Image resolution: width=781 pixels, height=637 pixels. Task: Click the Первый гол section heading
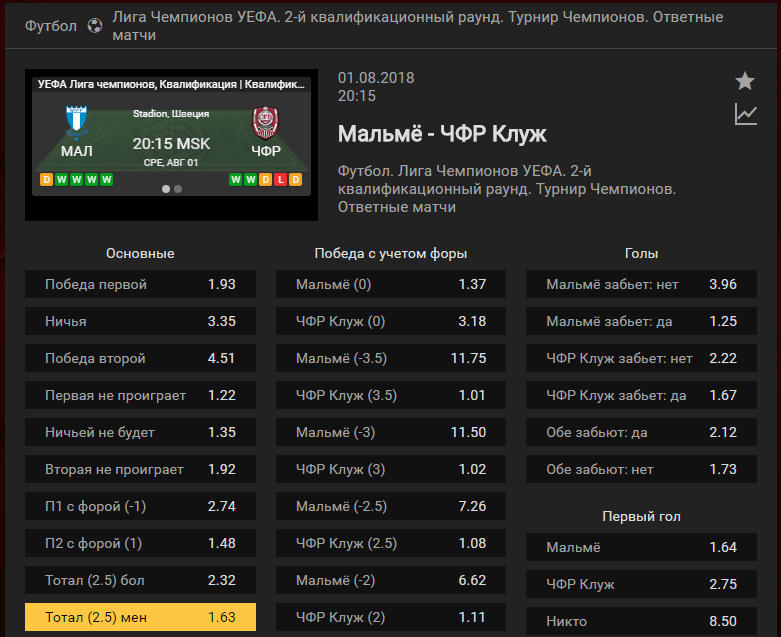tap(642, 516)
